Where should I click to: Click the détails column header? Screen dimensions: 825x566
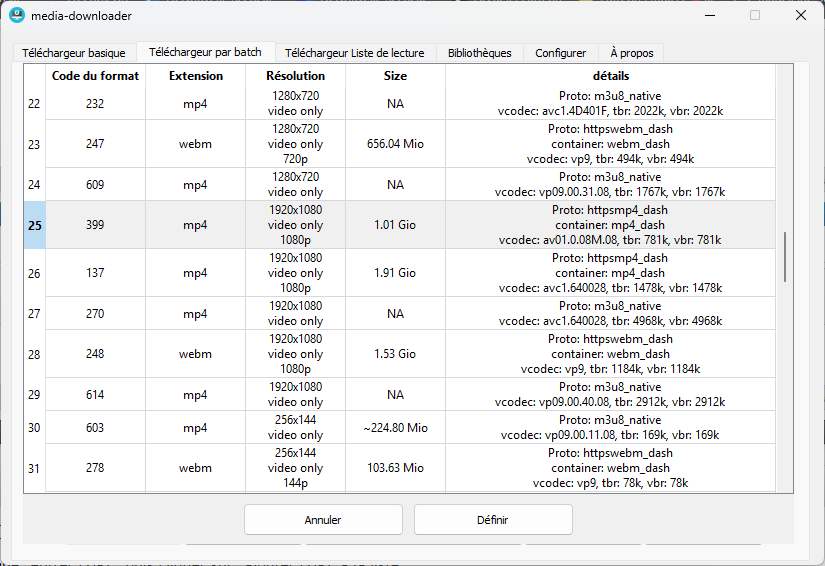click(x=609, y=76)
